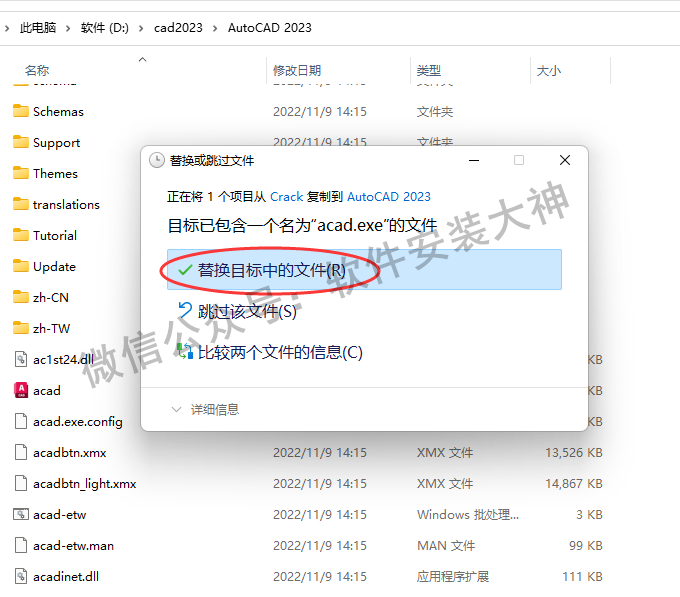This screenshot has width=680, height=597.
Task: Click the Tutorial folder icon
Action: pos(20,235)
